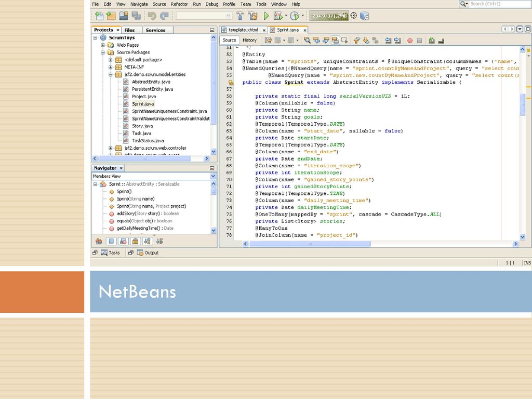The width and height of the screenshot is (532, 399).
Task: Expand the <default package> node
Action: (x=110, y=60)
